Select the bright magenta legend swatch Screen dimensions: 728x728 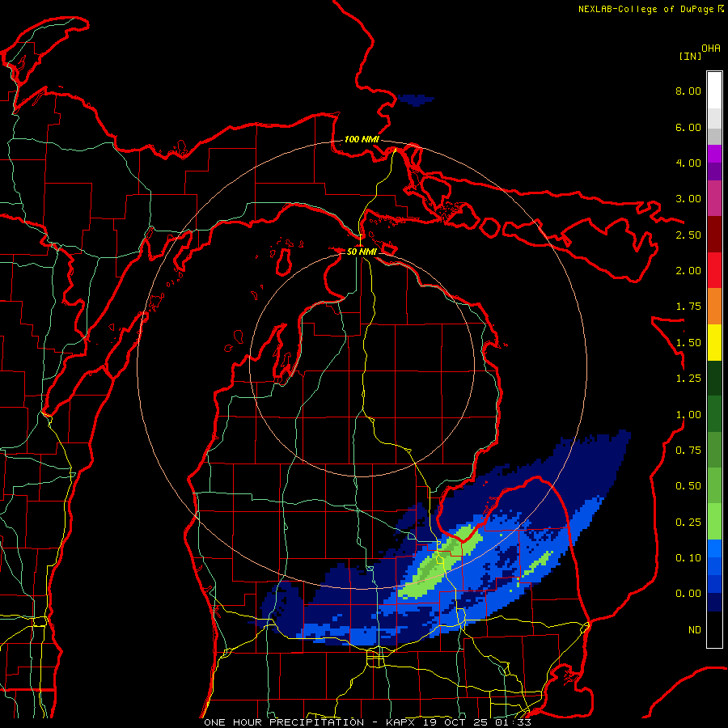714,154
